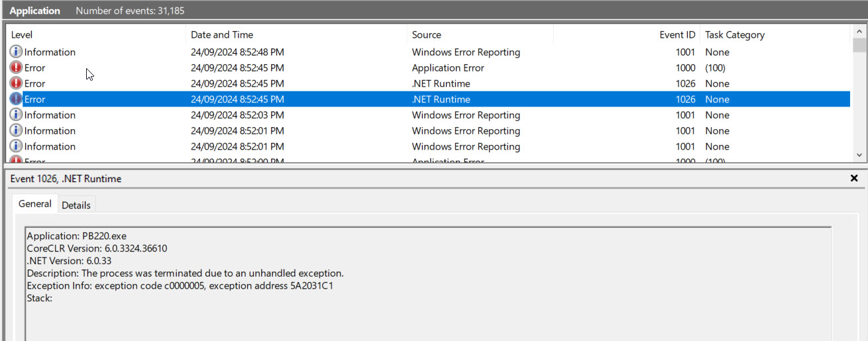Click the Error icon on the Application Error row

[16, 68]
